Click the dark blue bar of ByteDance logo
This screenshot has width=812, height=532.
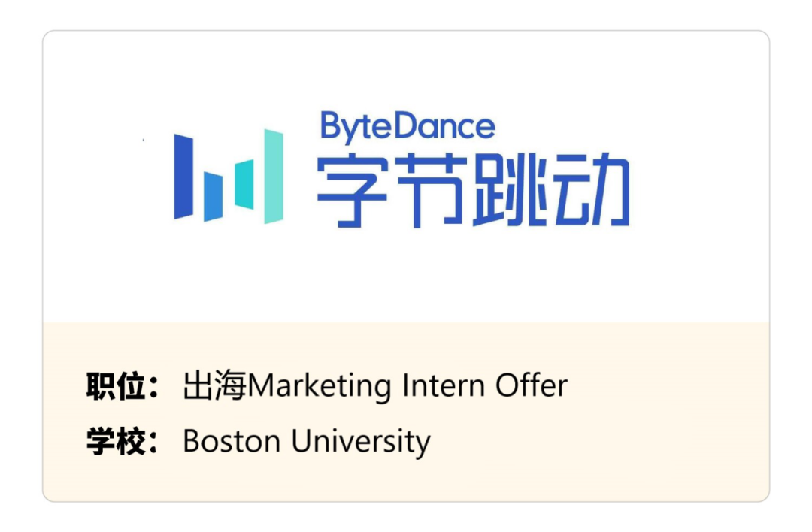183,177
